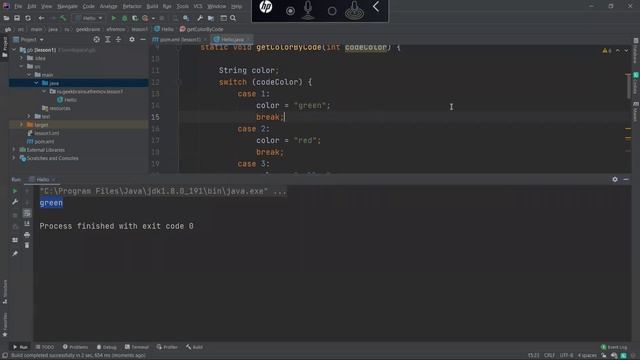640x360 pixels.
Task: Click the HP recorder microphone icon
Action: 308,10
